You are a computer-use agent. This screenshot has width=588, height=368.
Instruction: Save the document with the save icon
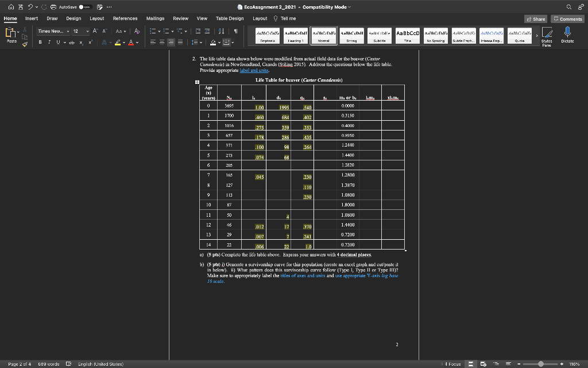point(21,7)
